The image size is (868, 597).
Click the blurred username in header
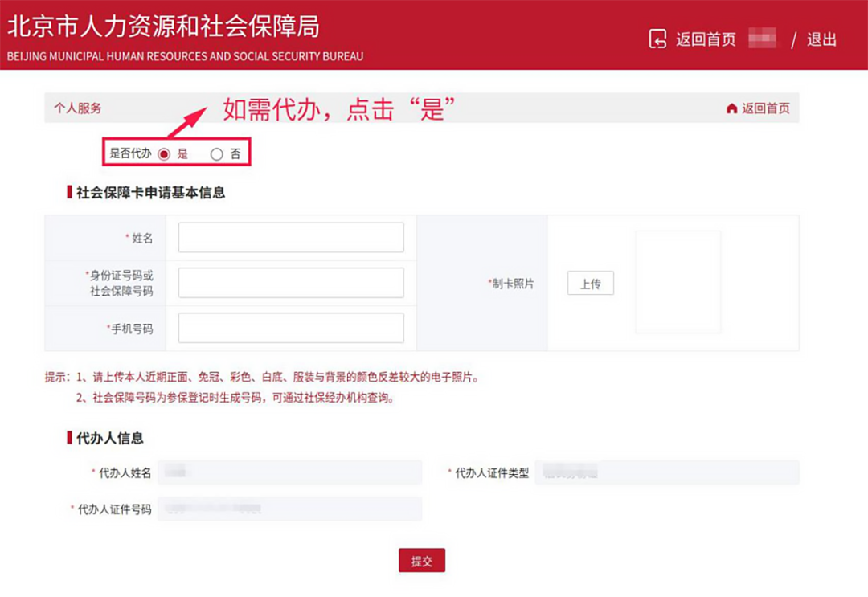pos(763,39)
